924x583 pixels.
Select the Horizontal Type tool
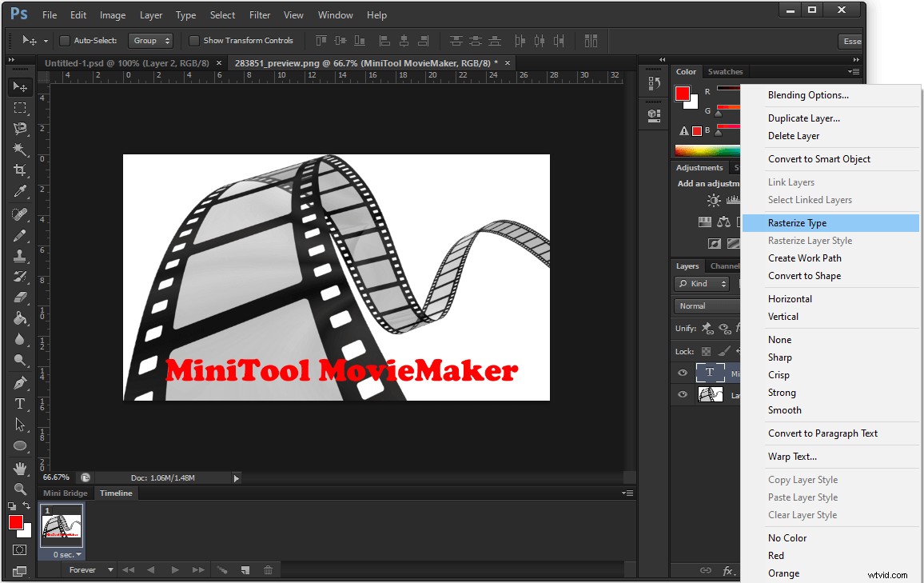pyautogui.click(x=19, y=404)
